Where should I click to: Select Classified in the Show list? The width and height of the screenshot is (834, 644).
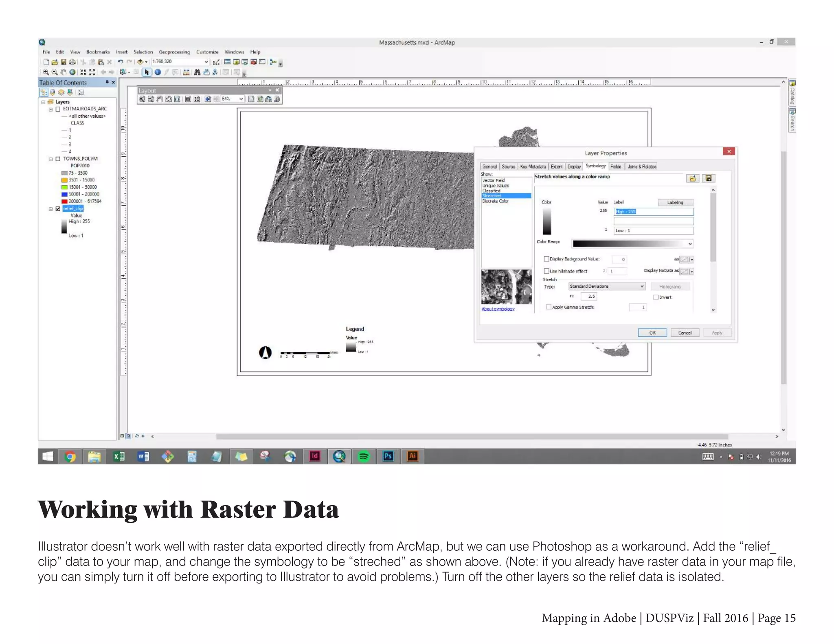[491, 191]
